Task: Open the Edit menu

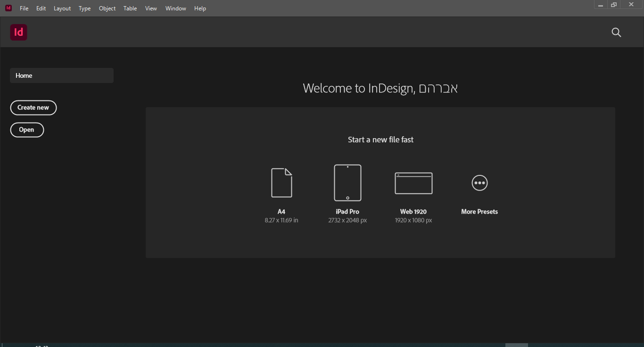Action: pos(41,8)
